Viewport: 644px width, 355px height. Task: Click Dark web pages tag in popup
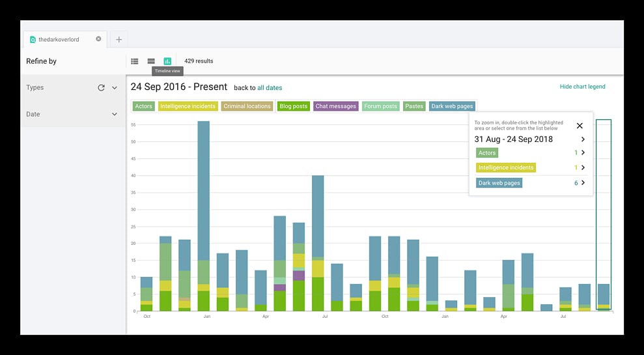pyautogui.click(x=499, y=183)
